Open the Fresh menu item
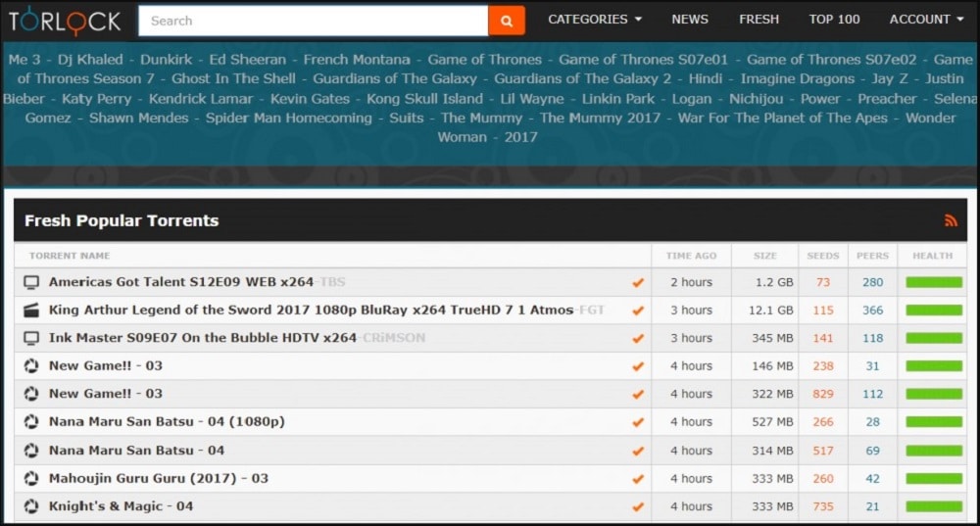The width and height of the screenshot is (980, 526). coord(759,20)
